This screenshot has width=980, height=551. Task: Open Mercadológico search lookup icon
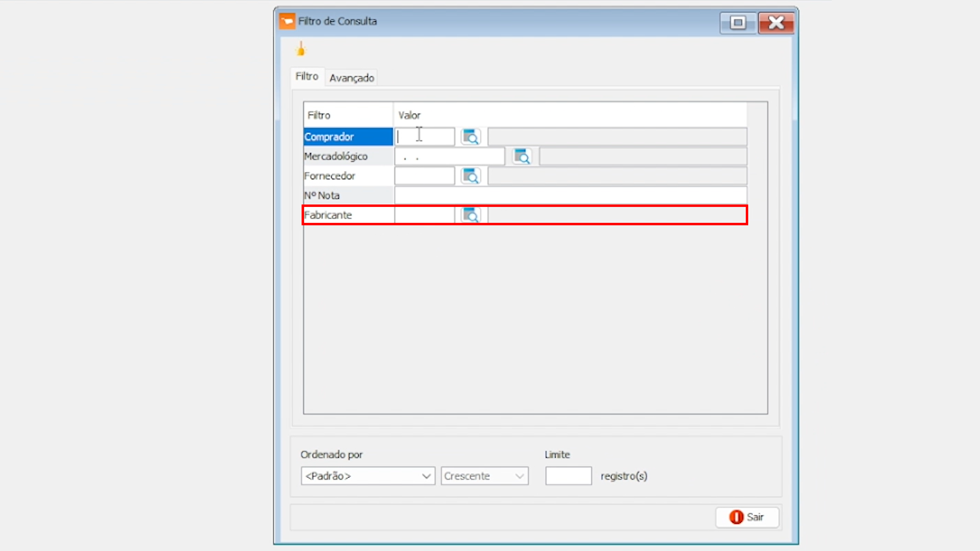coord(522,156)
